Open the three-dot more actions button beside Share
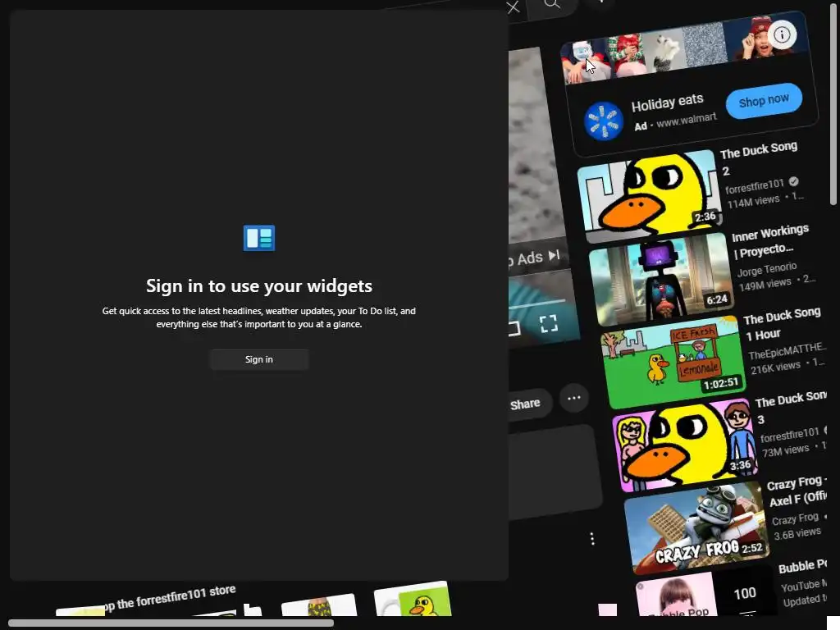This screenshot has width=840, height=630. tap(573, 398)
